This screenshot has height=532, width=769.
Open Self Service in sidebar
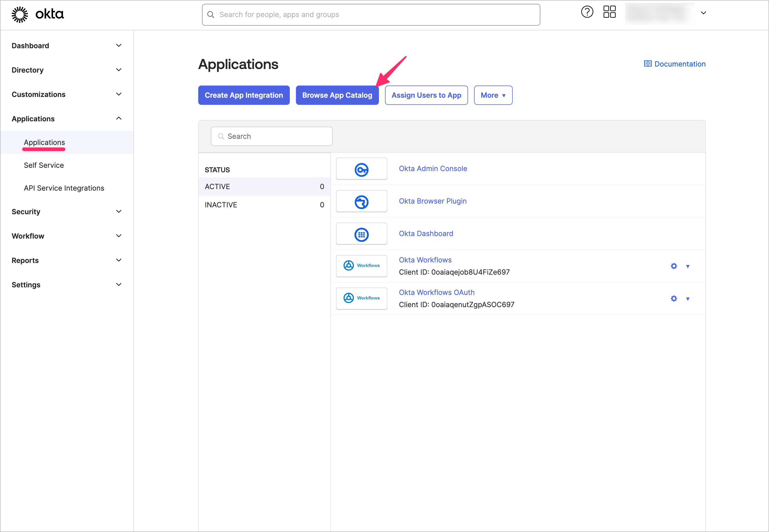[44, 165]
